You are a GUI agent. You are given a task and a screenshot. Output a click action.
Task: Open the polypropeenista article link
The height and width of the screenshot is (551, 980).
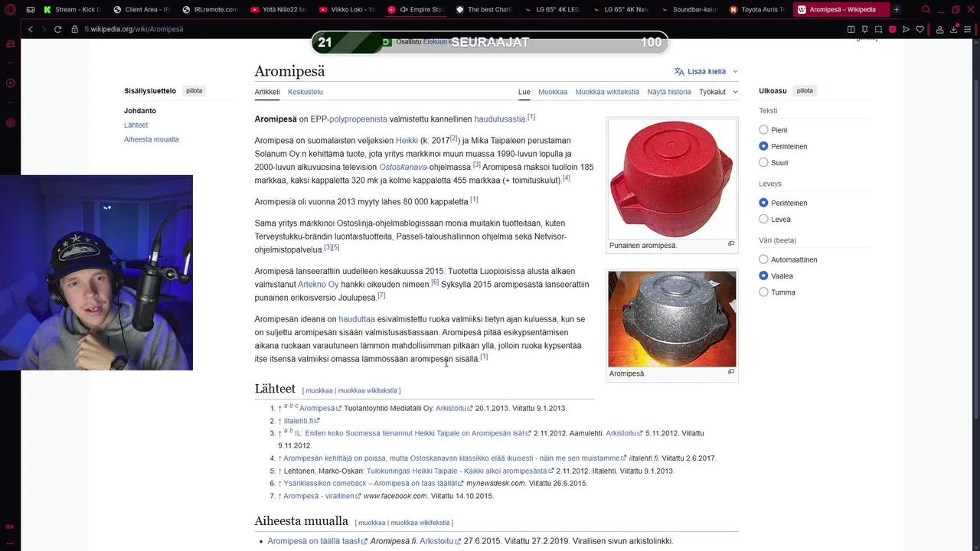[x=358, y=119]
